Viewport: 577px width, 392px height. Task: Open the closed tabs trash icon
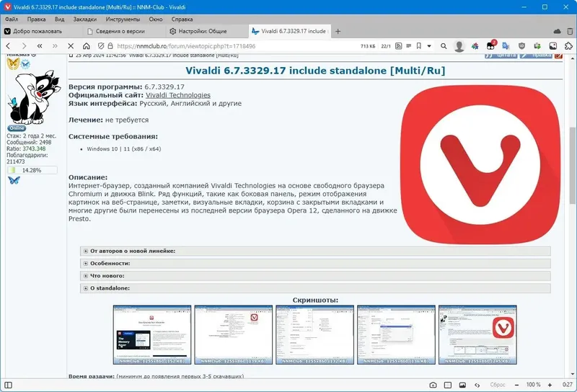(570, 31)
